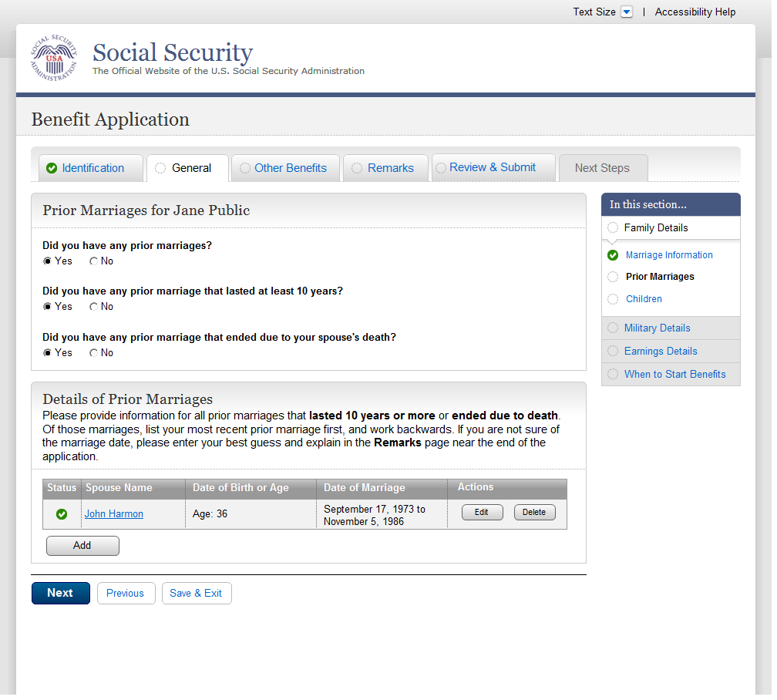Open the Accessibility Help link
This screenshot has height=700, width=777.
pos(695,12)
